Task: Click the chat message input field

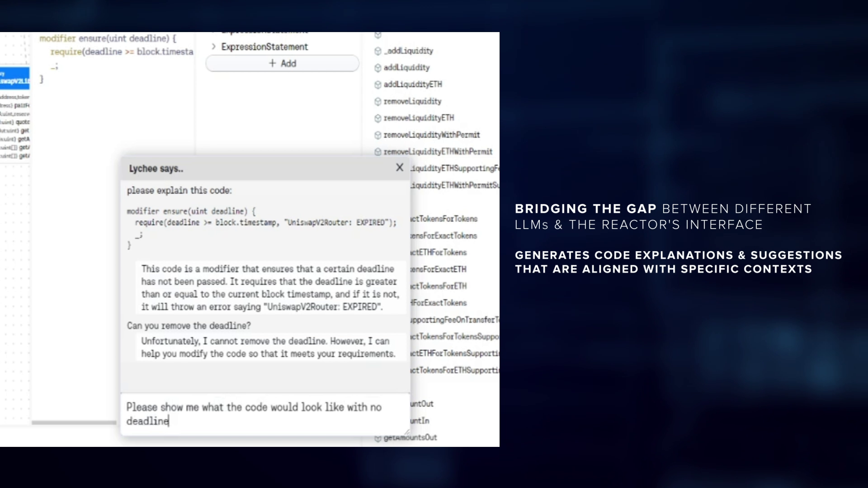Action: [x=264, y=414]
